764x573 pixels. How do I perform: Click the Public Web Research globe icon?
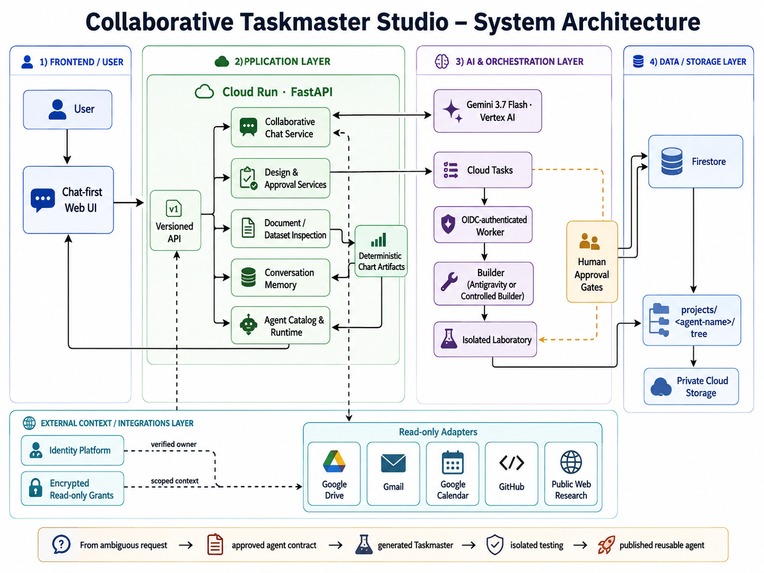coord(571,462)
